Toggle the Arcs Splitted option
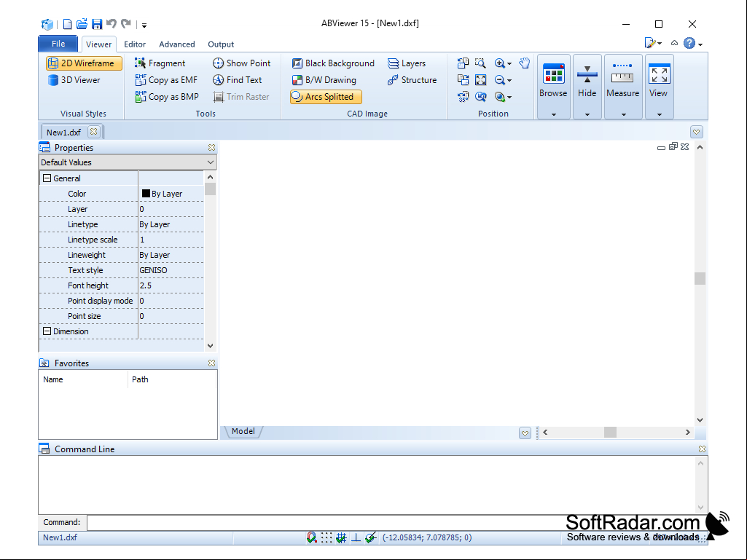 pos(326,97)
